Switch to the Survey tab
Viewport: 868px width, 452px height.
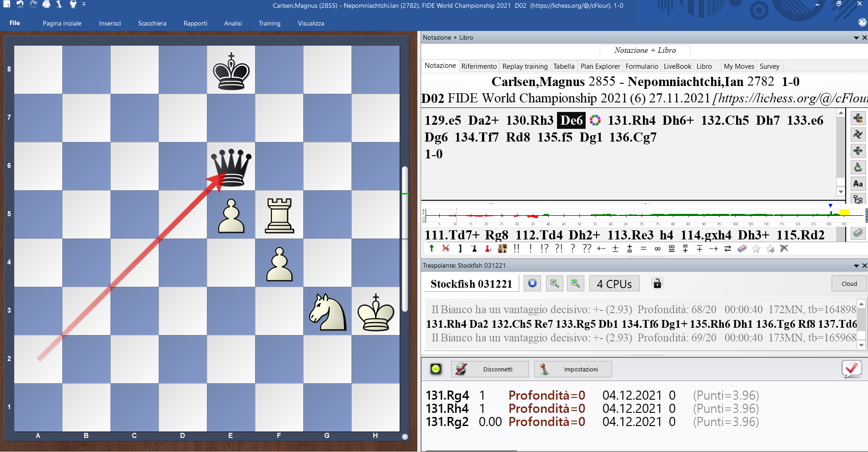tap(769, 66)
